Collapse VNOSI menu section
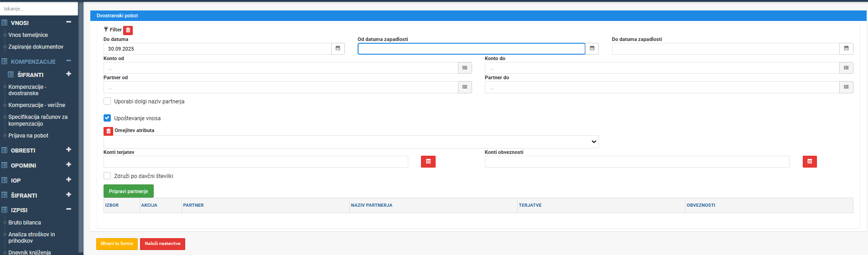868x255 pixels. click(69, 22)
